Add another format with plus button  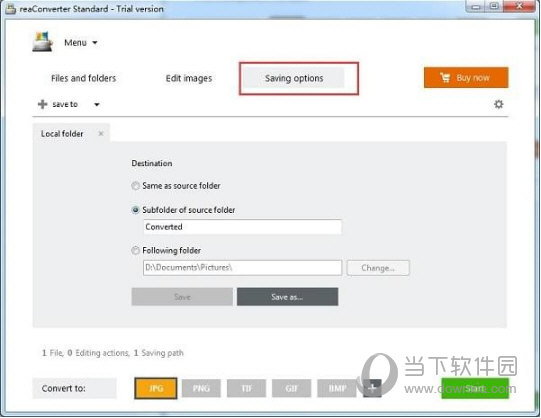[x=372, y=388]
